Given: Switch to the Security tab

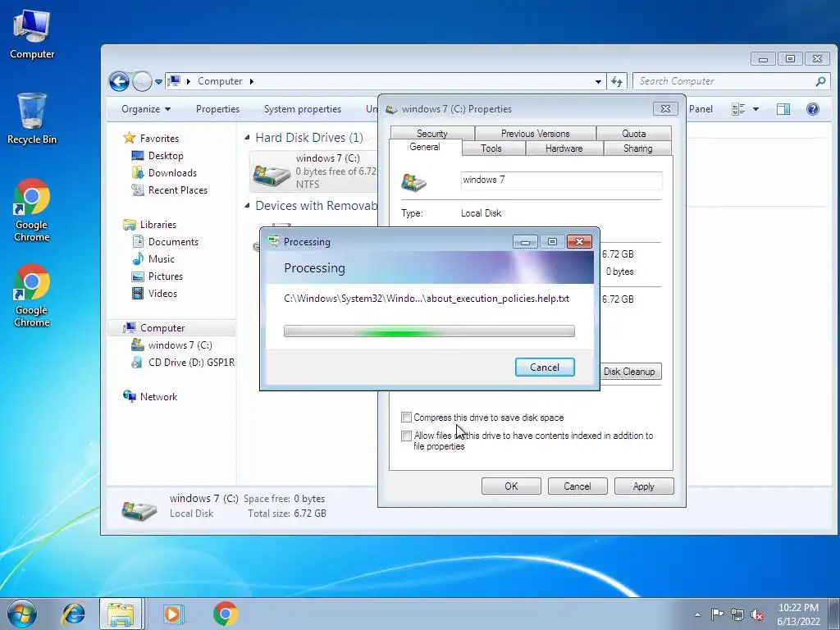Looking at the screenshot, I should [432, 134].
